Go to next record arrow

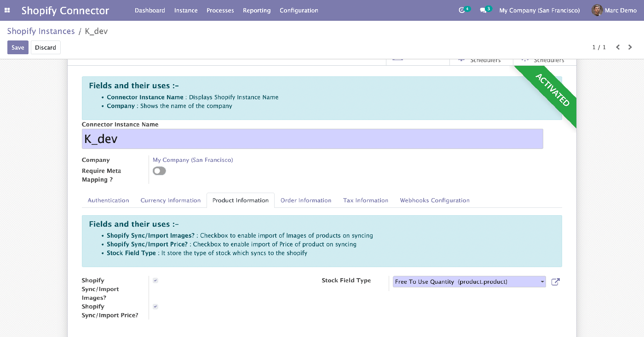click(x=630, y=47)
